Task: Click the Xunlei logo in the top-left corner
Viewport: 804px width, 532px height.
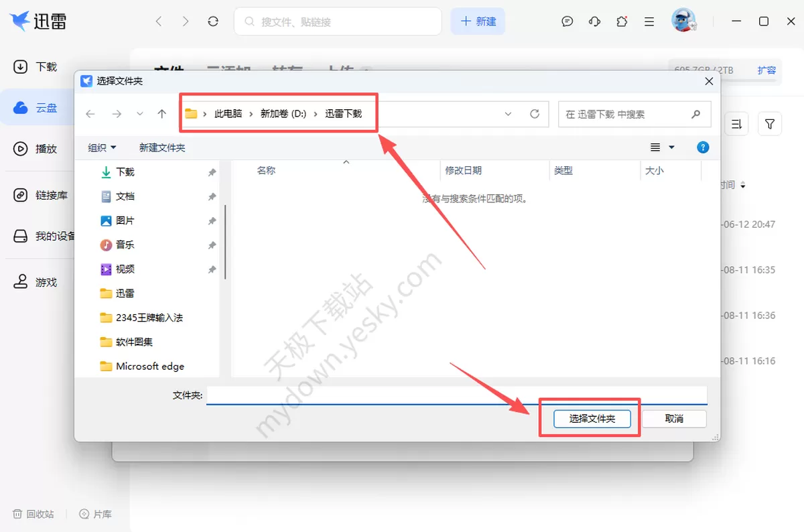Action: point(38,21)
